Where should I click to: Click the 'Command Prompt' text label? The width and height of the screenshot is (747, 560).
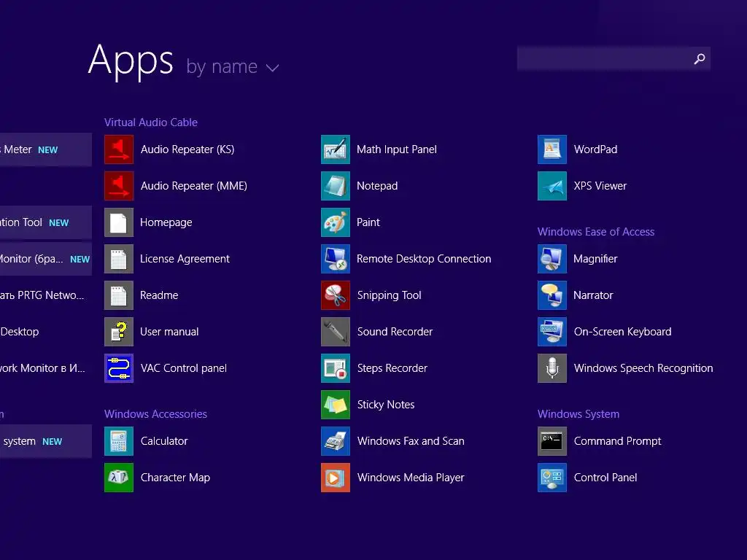click(x=617, y=441)
